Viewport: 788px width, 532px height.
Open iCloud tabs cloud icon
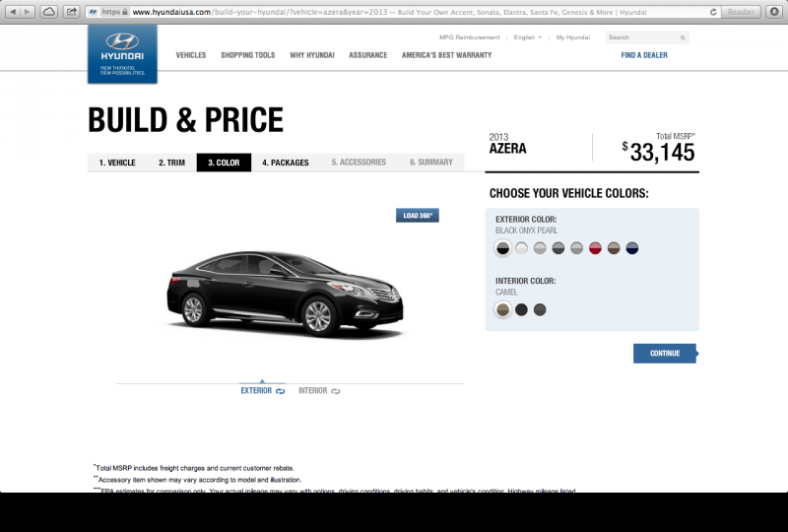coord(48,12)
